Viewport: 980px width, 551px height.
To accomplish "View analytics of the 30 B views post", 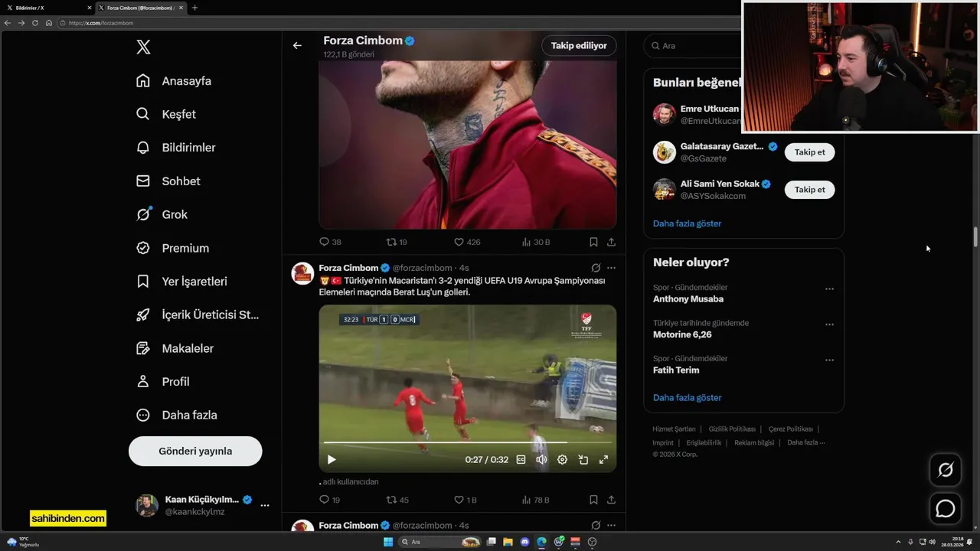I will (536, 242).
